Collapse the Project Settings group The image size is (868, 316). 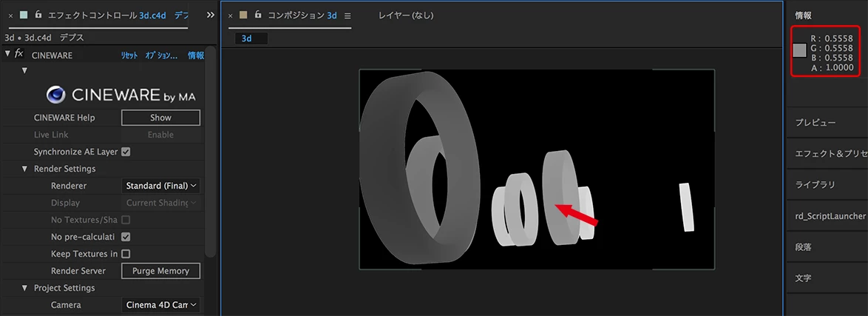point(24,288)
